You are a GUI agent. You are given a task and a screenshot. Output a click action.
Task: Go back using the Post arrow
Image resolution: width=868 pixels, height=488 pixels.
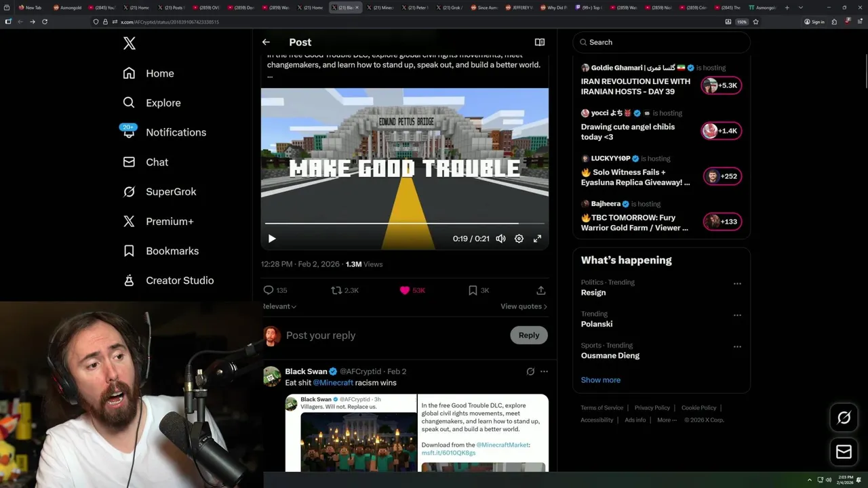[x=266, y=42]
